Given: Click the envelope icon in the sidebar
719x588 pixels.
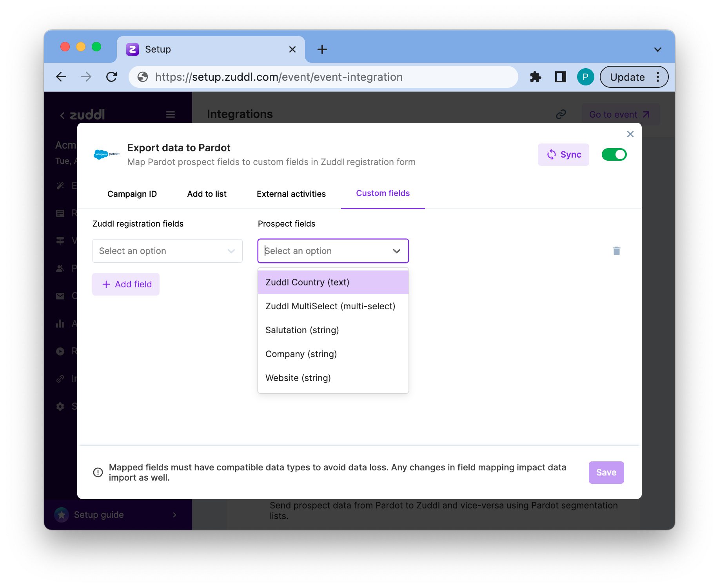Looking at the screenshot, I should [60, 296].
